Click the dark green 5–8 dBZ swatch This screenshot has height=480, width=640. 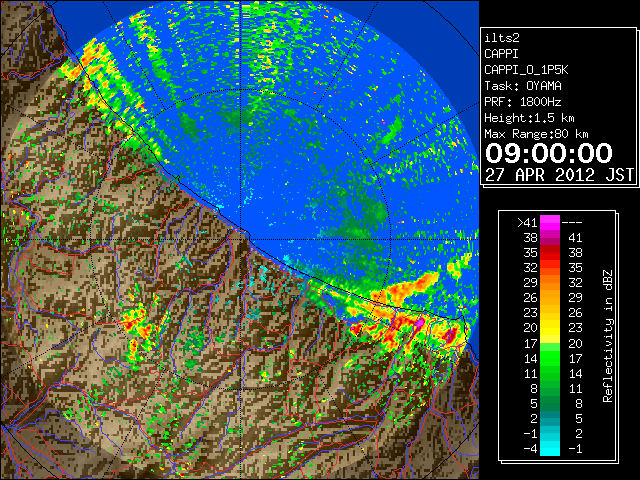[550, 403]
